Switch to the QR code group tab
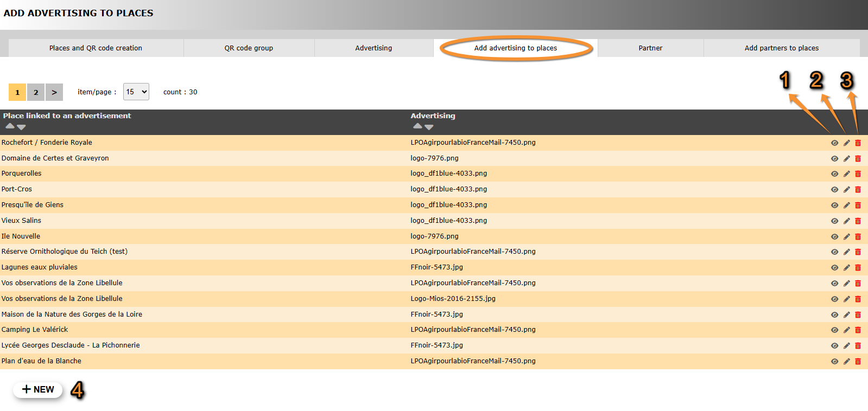This screenshot has height=411, width=868. (249, 48)
